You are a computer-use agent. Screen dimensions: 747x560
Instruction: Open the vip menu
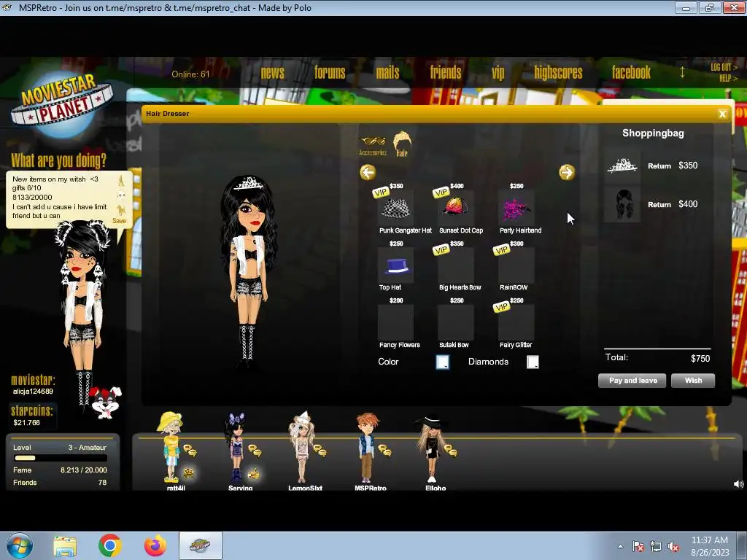tap(498, 73)
